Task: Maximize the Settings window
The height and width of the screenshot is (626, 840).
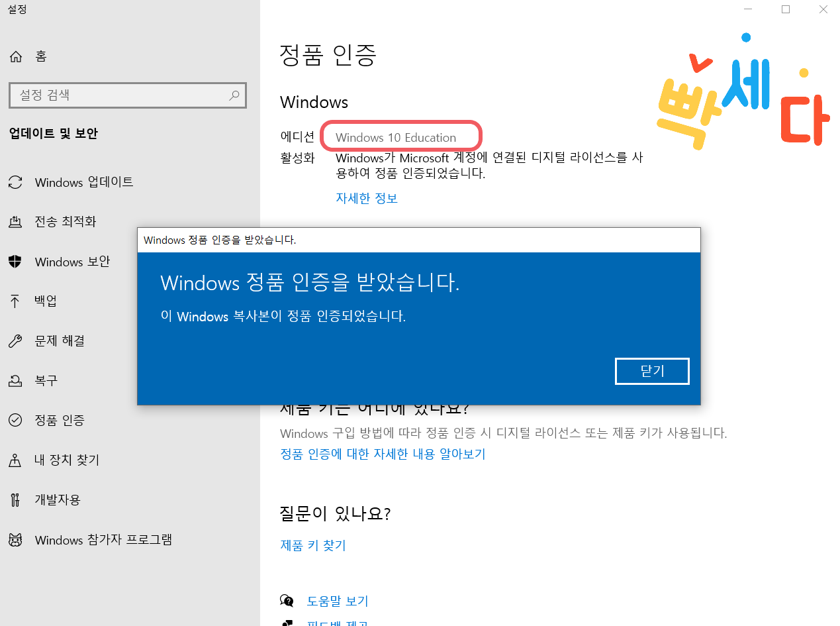Action: pyautogui.click(x=786, y=9)
